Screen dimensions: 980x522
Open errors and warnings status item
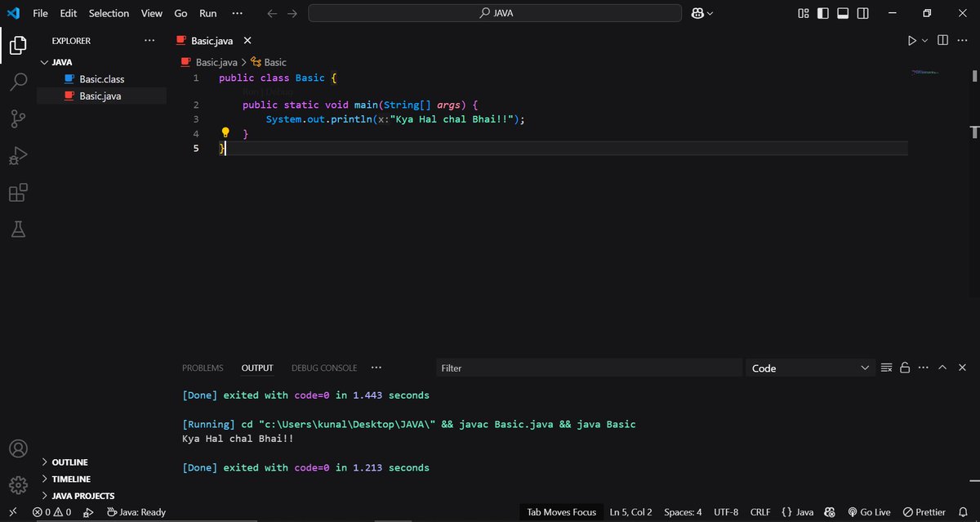[x=51, y=512]
